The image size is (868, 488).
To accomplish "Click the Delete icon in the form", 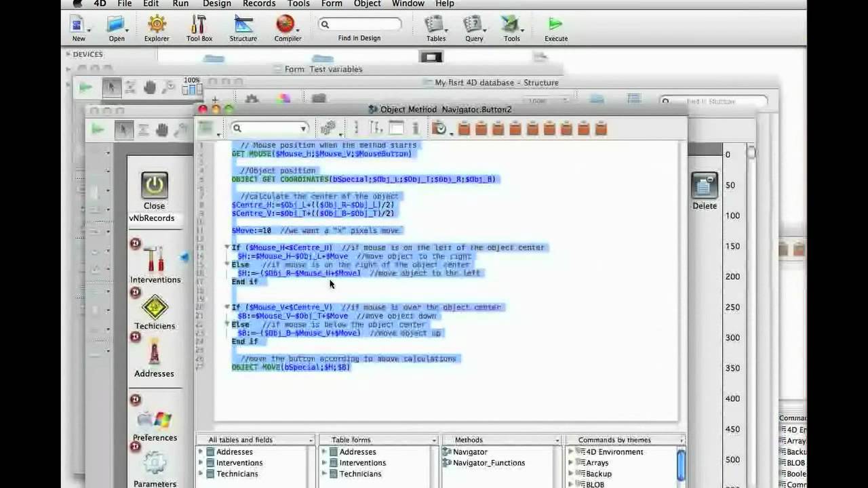I will 704,186.
